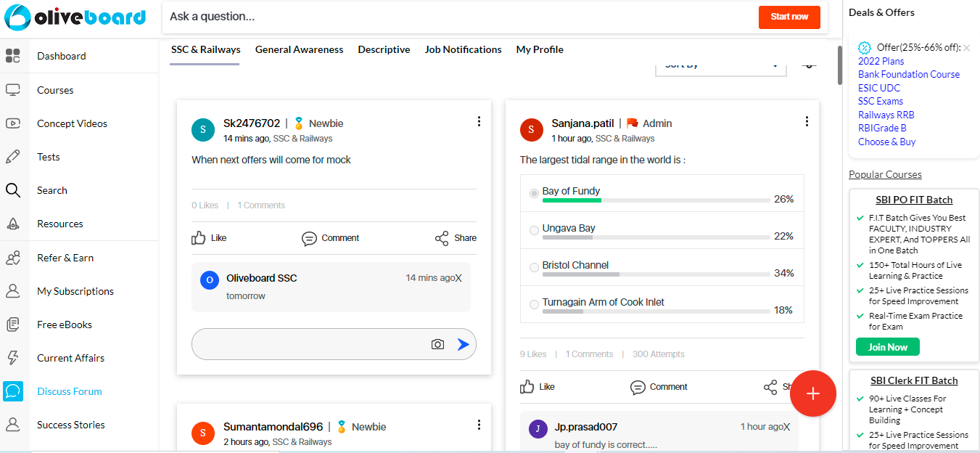
Task: Open the Popular Courses link
Action: click(x=885, y=174)
